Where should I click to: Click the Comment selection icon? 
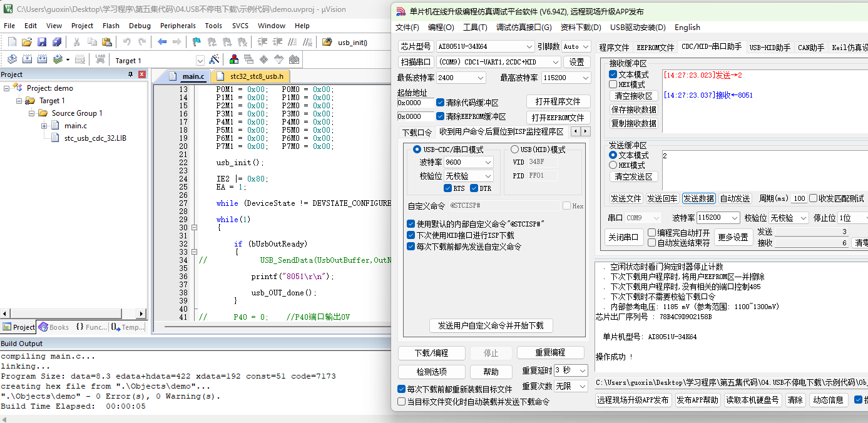(x=292, y=42)
